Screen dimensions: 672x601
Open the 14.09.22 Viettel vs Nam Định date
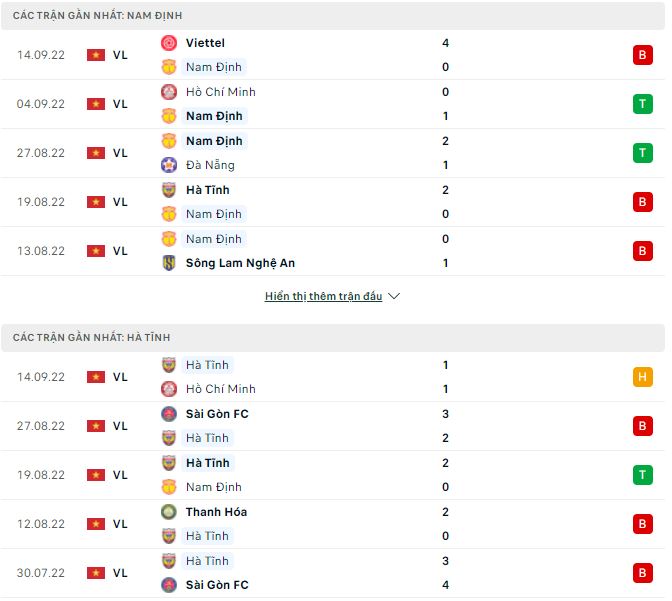(x=41, y=55)
